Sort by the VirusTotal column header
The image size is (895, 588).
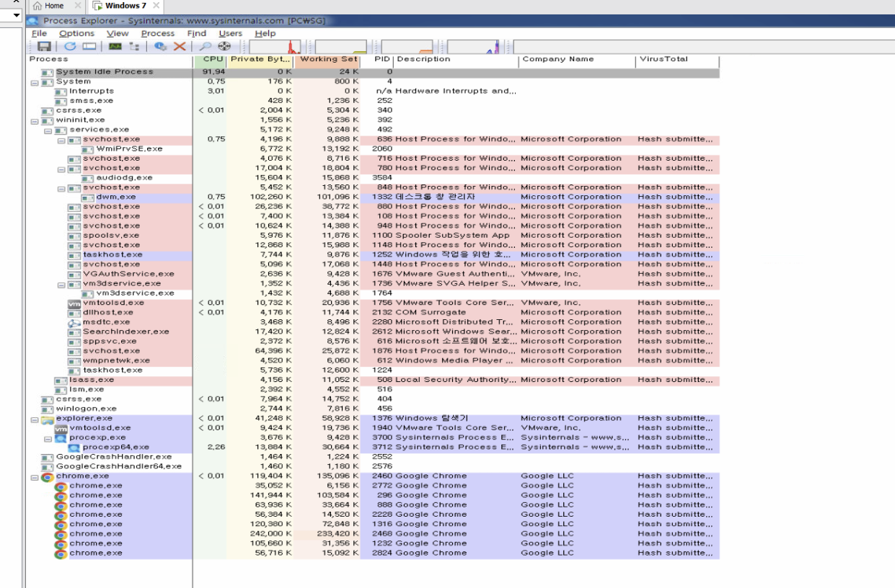(677, 60)
